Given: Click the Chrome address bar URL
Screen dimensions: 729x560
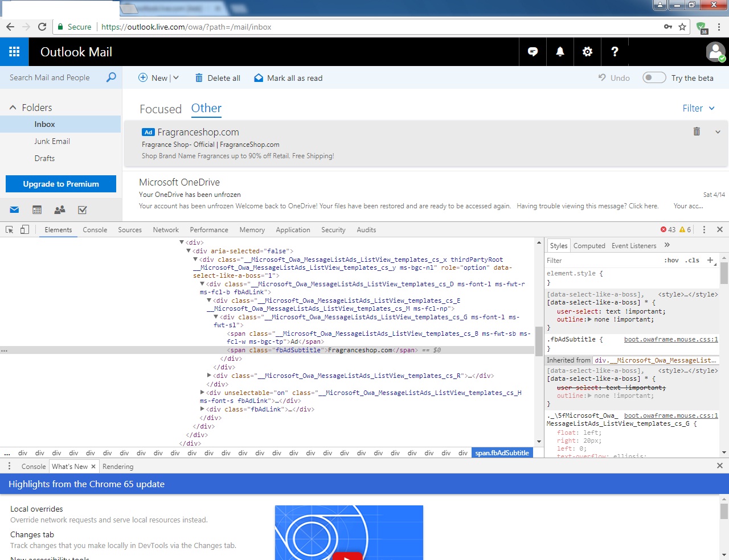Looking at the screenshot, I should tap(186, 27).
